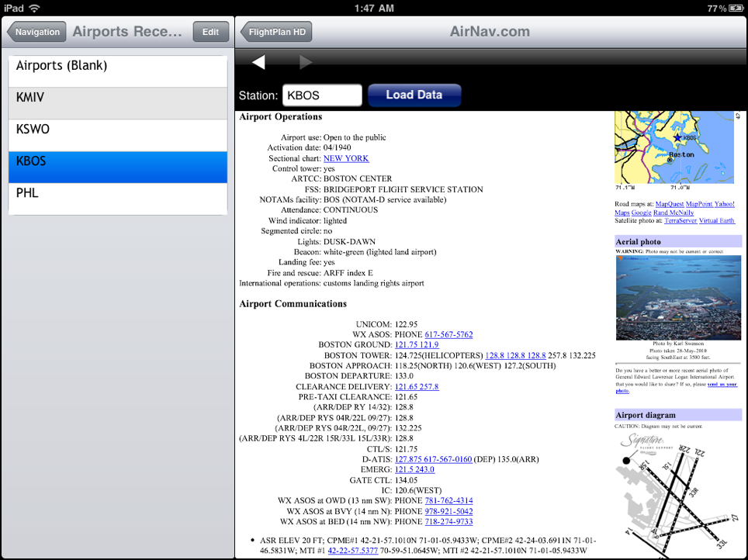Screen dimensions: 748x560
Task: Select Airports (Blank) list entry
Action: pos(118,66)
